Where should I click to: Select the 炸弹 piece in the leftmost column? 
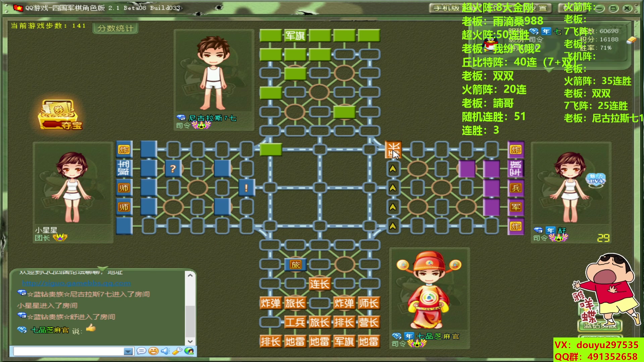click(x=271, y=303)
